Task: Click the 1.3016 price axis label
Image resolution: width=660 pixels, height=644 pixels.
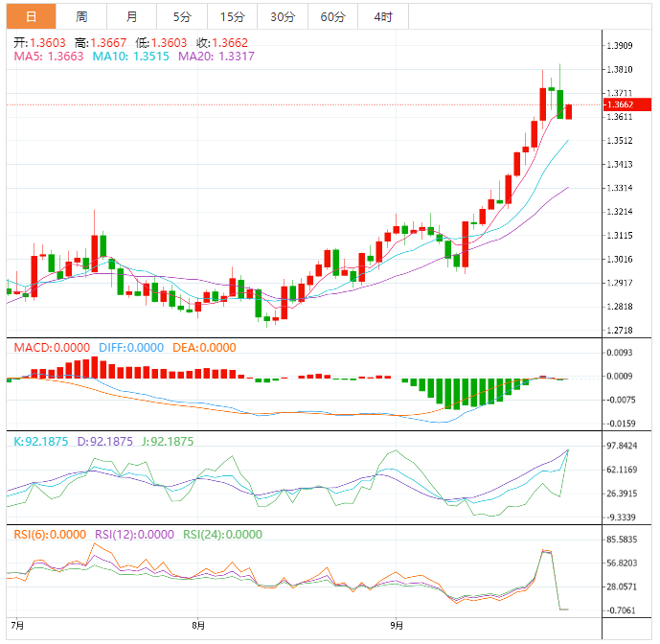Action: 620,259
